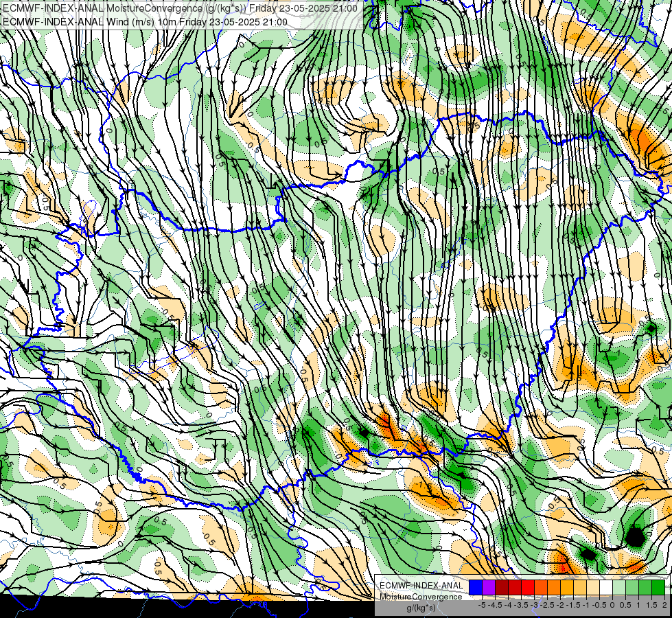Click the purple legend swatch

(x=489, y=587)
